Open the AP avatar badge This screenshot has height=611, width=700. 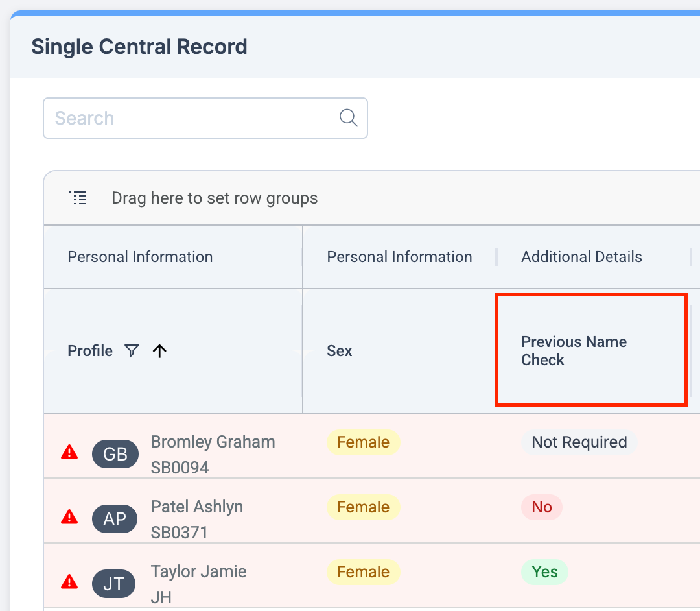pos(115,518)
